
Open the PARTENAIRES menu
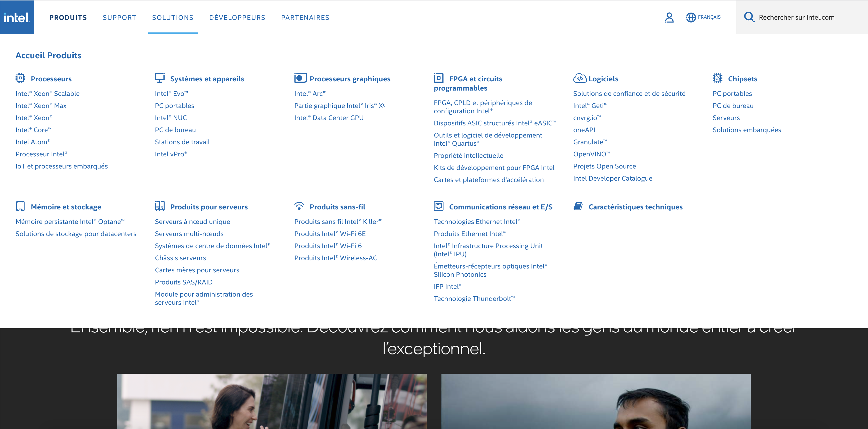point(305,17)
